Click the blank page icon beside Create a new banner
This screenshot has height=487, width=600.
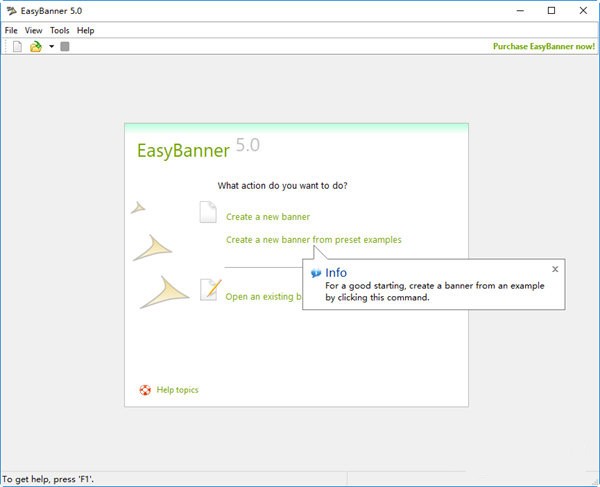(207, 212)
